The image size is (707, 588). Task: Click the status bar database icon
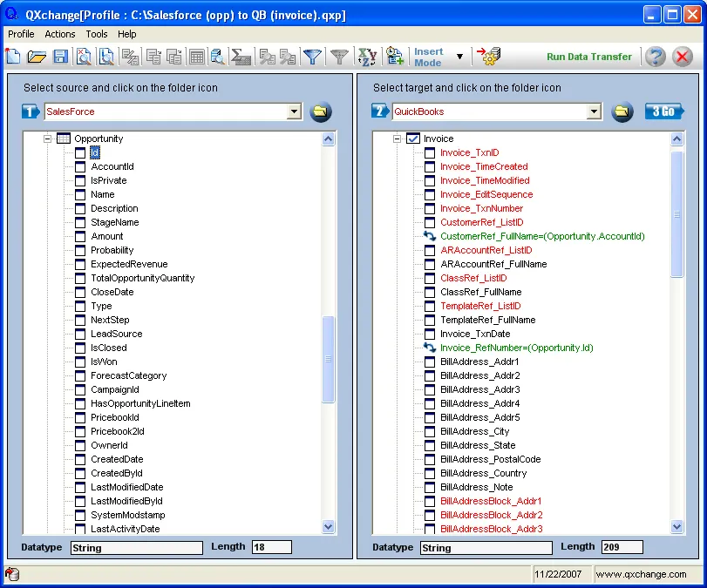(x=12, y=574)
